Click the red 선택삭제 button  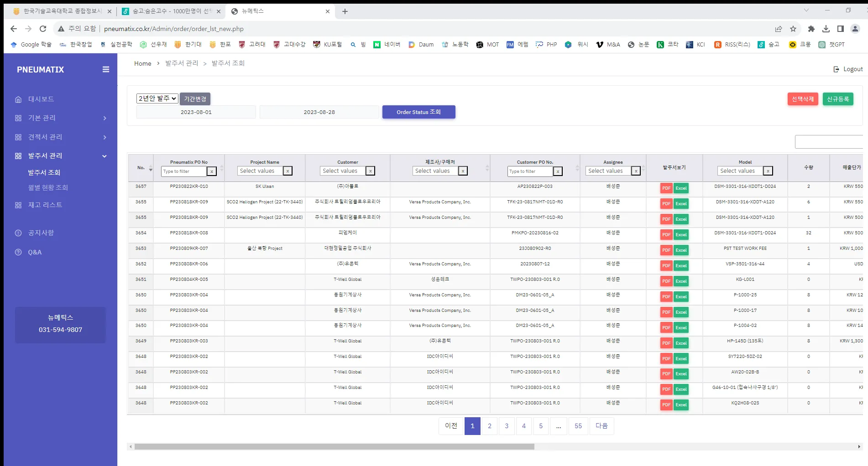click(803, 99)
